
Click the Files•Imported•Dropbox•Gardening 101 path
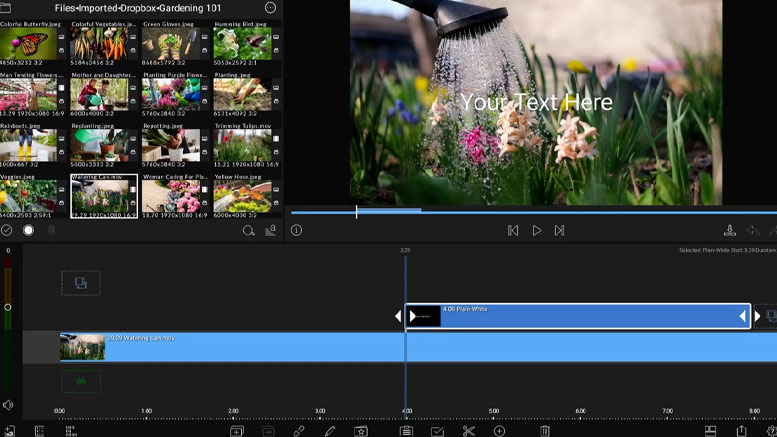click(x=138, y=8)
